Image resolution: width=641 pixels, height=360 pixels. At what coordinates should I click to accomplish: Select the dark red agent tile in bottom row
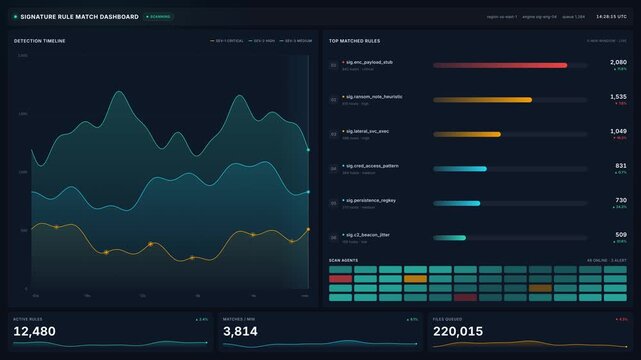(x=465, y=297)
